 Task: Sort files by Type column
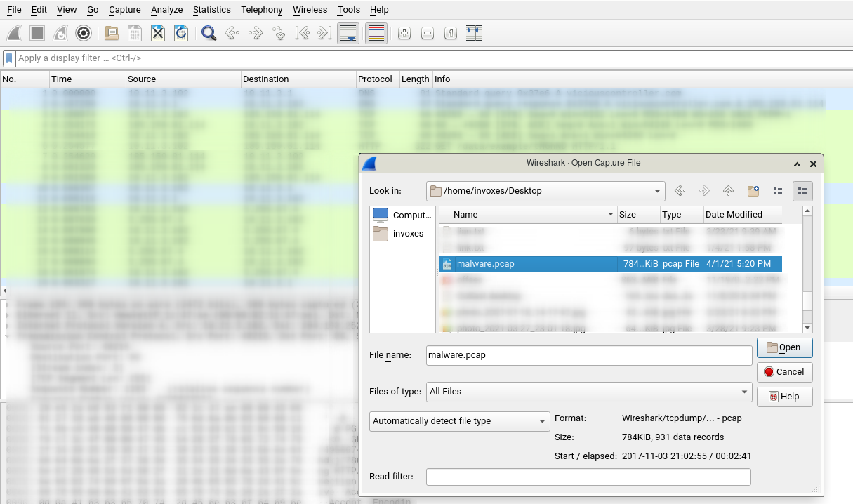tap(682, 214)
